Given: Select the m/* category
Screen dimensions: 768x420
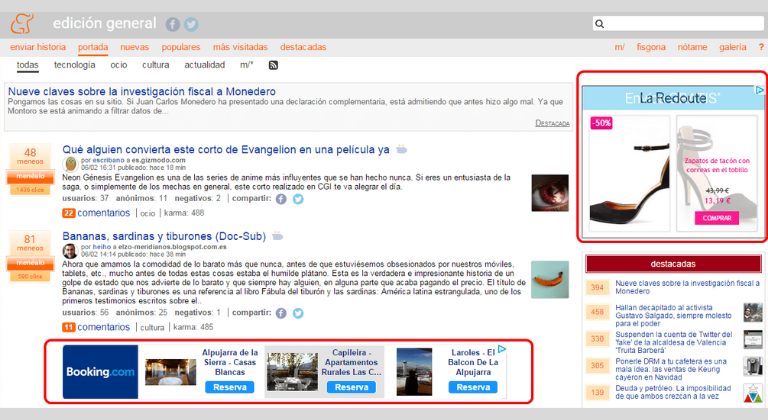Looking at the screenshot, I should (246, 65).
